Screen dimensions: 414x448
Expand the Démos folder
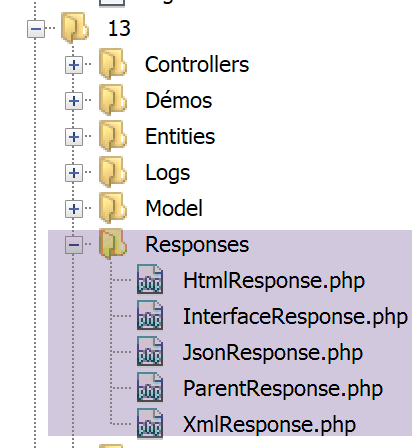[x=74, y=101]
